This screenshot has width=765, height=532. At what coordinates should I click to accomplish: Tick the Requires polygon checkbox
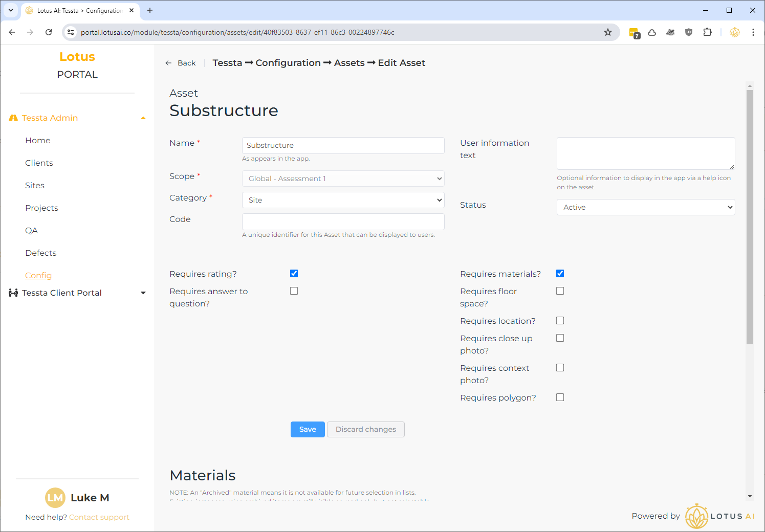(x=560, y=397)
